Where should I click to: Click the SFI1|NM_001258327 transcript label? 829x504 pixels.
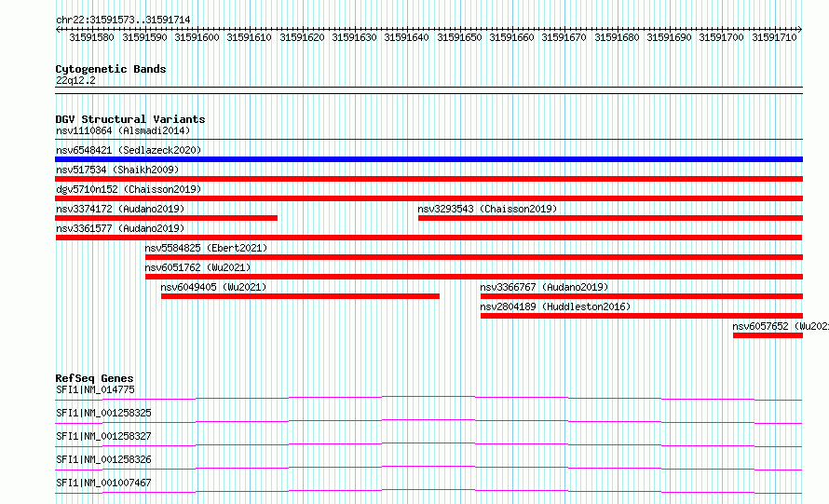pos(103,436)
